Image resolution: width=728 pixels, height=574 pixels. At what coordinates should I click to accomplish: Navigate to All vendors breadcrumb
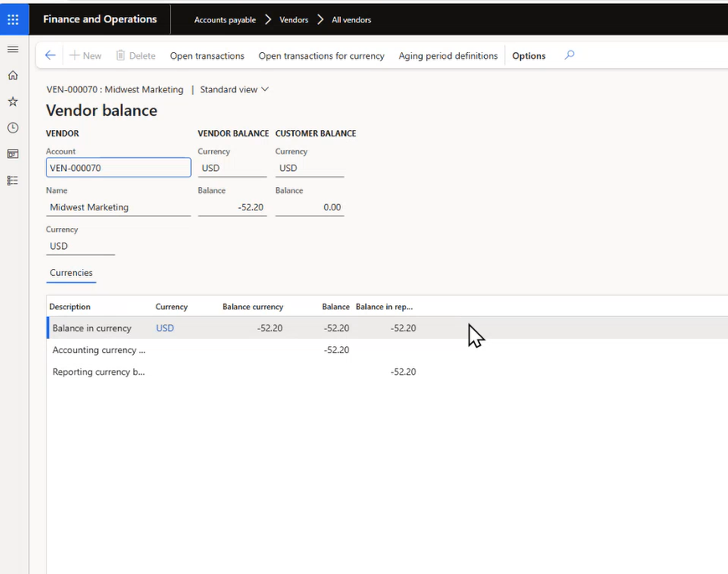(352, 20)
